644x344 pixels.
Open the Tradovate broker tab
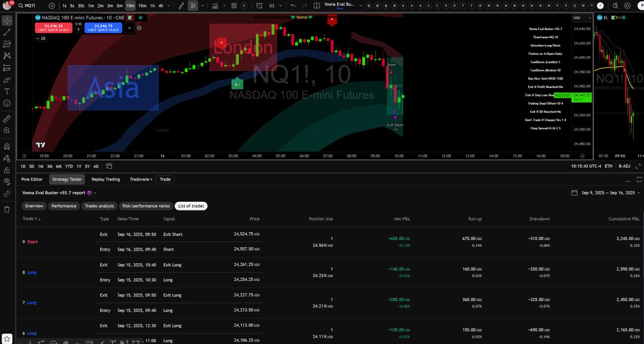coord(141,179)
